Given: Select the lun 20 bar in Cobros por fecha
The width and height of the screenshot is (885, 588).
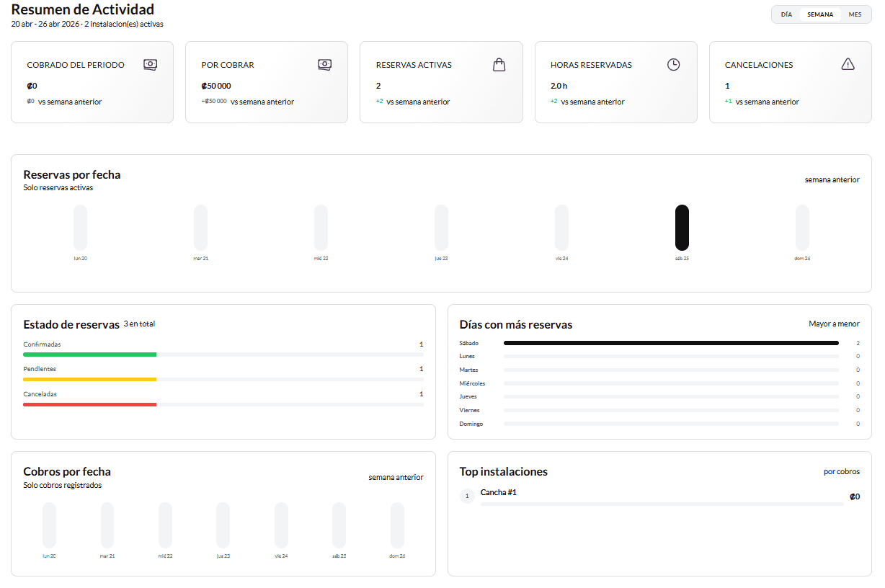Looking at the screenshot, I should [49, 525].
